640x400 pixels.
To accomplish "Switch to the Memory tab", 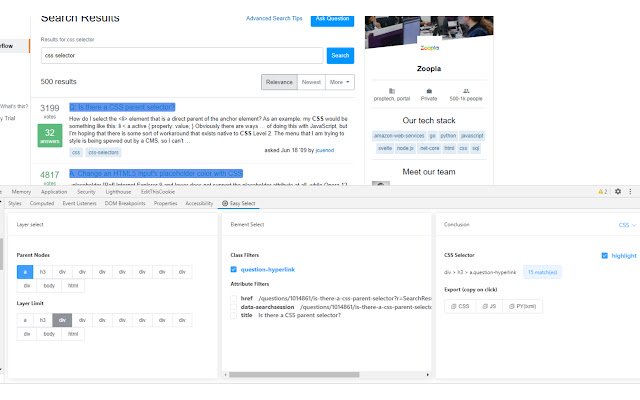I will coord(21,191).
